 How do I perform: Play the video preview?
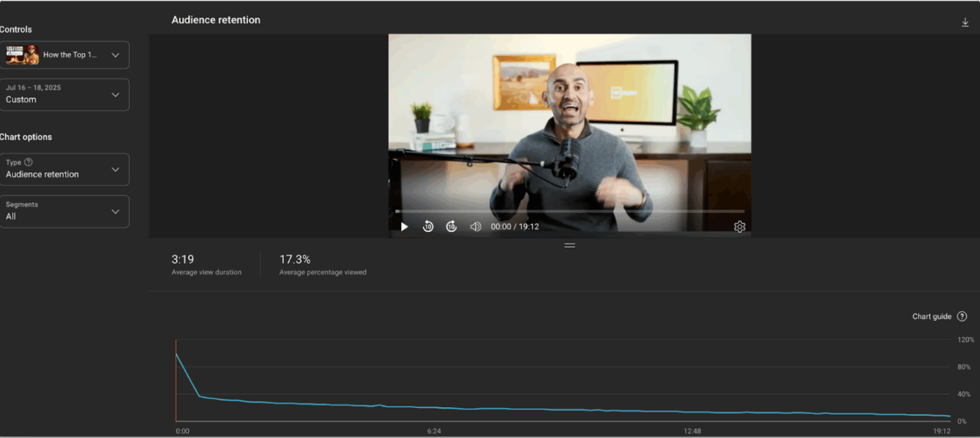click(404, 227)
